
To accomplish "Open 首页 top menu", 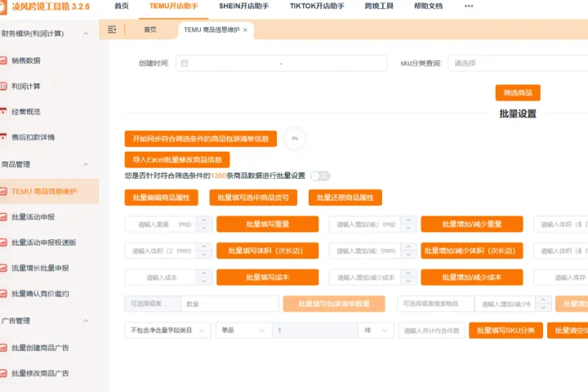I will coord(121,6).
